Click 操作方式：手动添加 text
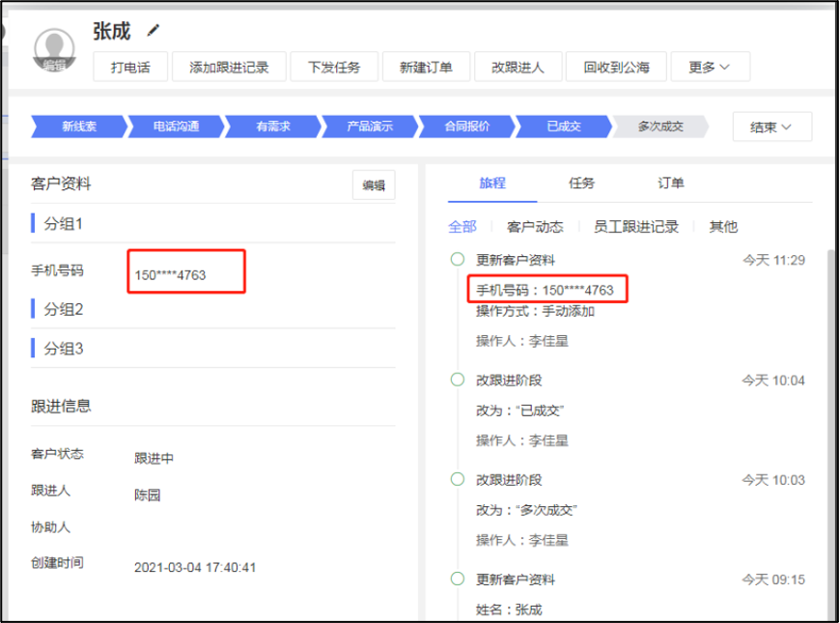840x623 pixels. point(535,311)
